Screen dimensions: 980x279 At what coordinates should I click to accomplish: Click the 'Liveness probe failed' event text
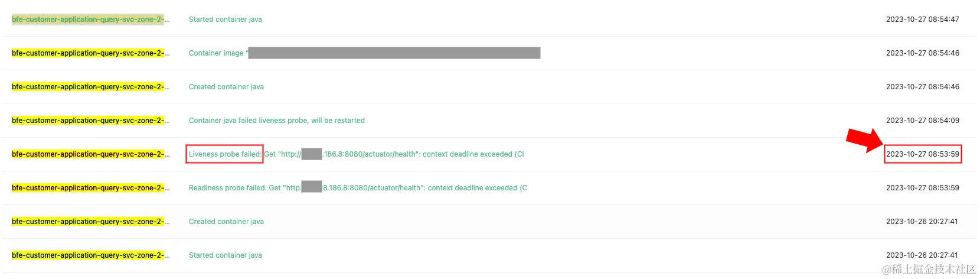224,154
